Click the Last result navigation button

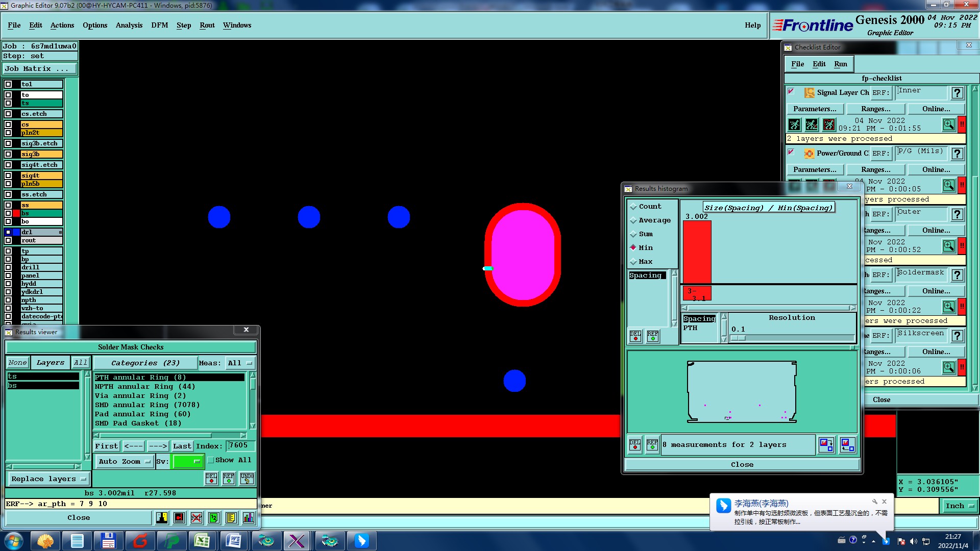click(182, 446)
